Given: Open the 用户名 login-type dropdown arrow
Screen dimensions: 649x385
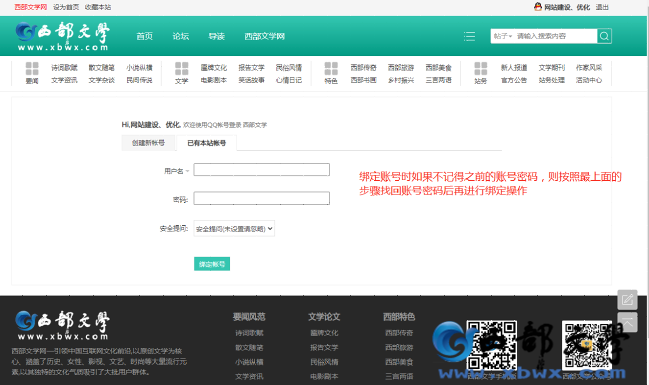Looking at the screenshot, I should (187, 171).
